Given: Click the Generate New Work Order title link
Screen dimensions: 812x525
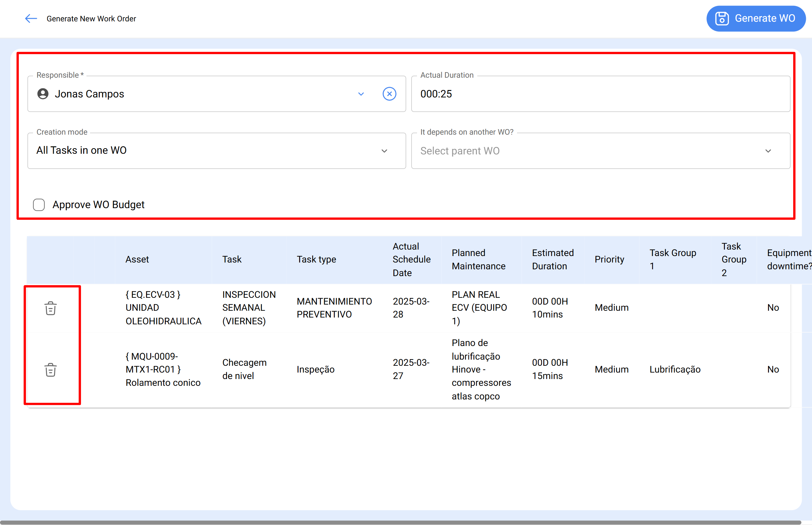Looking at the screenshot, I should pyautogui.click(x=91, y=18).
